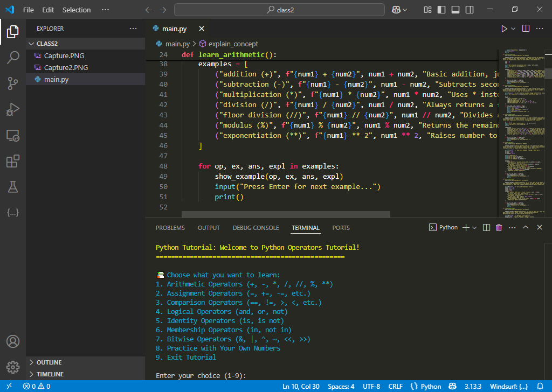Viewport: 552px width, 392px height.
Task: Select the main.py editor tab
Action: pyautogui.click(x=174, y=29)
